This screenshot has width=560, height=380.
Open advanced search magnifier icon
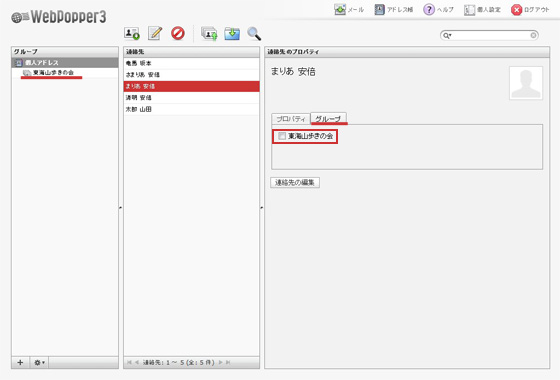pyautogui.click(x=254, y=34)
